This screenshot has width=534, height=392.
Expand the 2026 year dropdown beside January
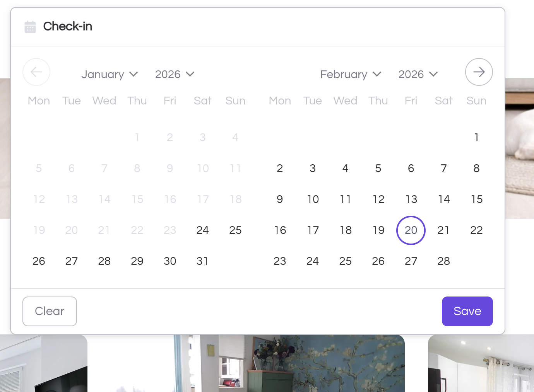pyautogui.click(x=175, y=74)
